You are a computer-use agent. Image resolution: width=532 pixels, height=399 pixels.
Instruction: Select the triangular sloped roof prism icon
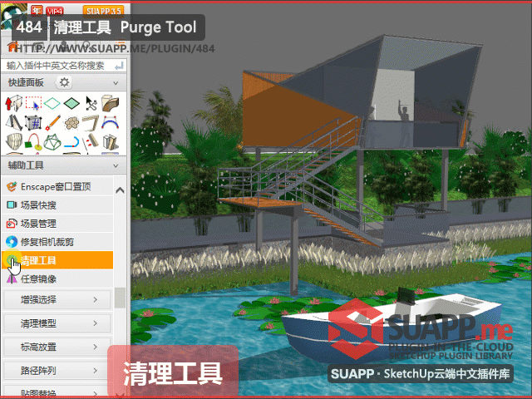click(x=13, y=123)
